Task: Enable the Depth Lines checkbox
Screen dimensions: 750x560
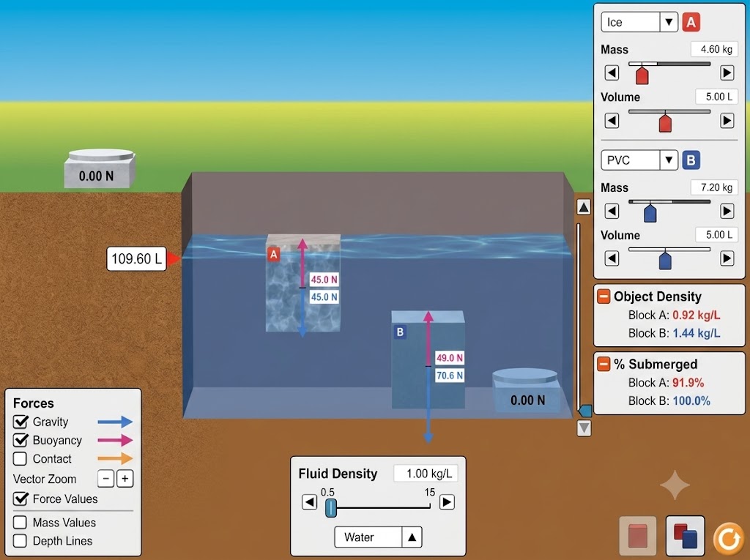Action: tap(20, 541)
